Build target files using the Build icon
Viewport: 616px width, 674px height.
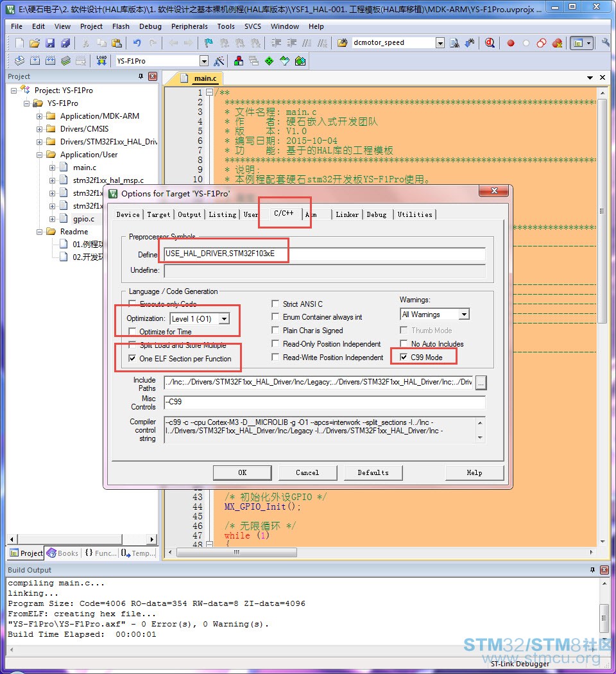click(35, 61)
